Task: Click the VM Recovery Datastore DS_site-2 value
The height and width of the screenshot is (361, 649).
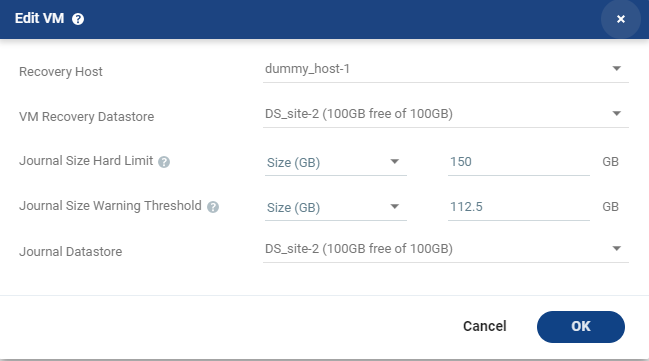Action: coord(359,113)
